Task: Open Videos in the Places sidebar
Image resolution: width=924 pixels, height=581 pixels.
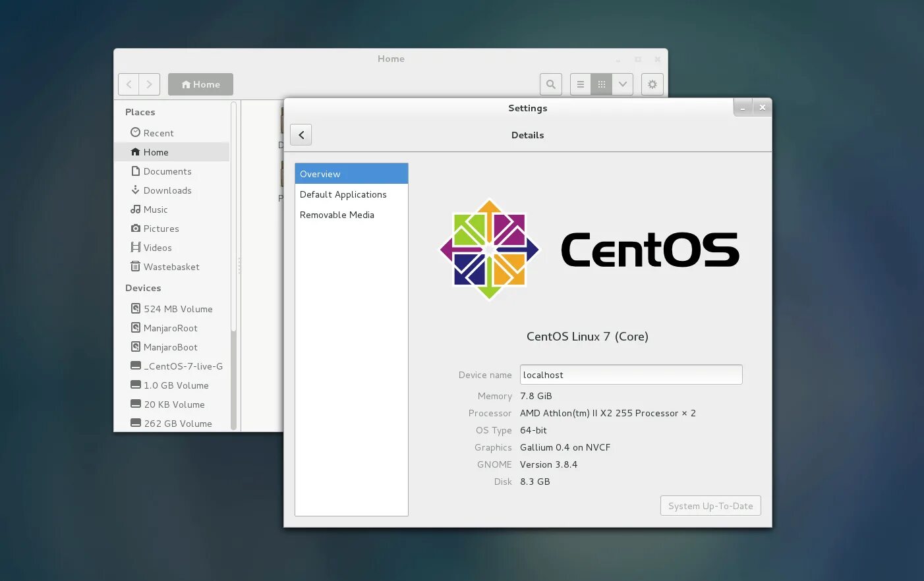Action: (x=172, y=248)
